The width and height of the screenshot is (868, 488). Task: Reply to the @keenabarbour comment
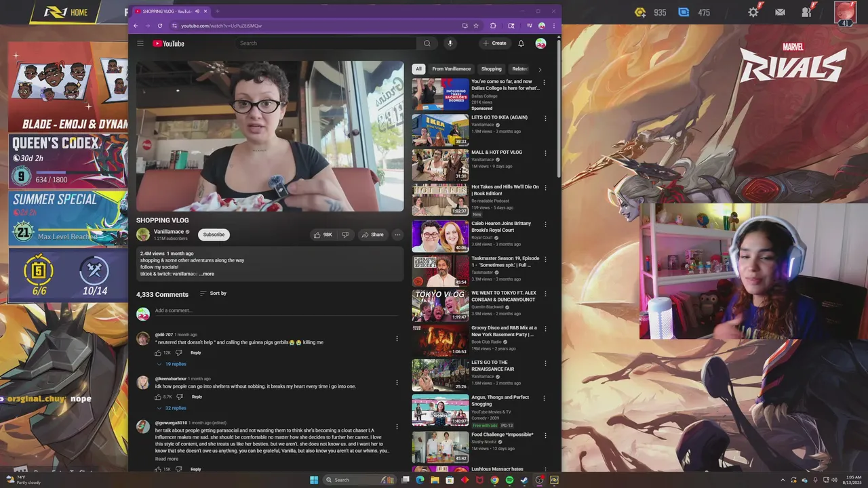tap(197, 396)
